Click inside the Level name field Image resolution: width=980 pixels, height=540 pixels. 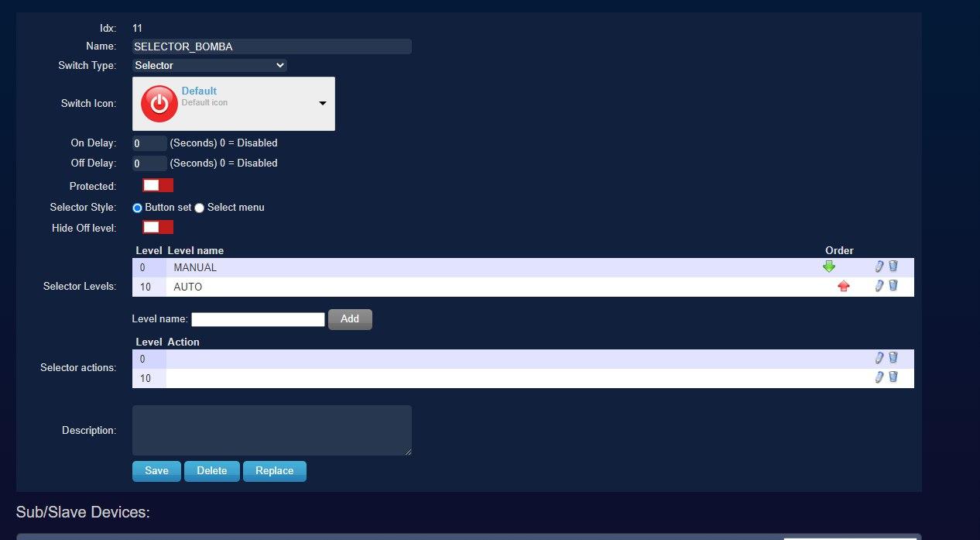pos(258,318)
